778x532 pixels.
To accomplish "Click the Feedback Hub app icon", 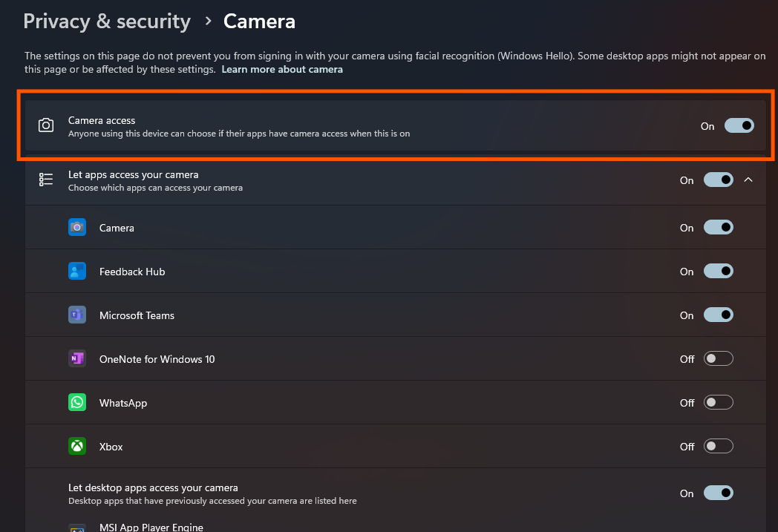I will 77,271.
